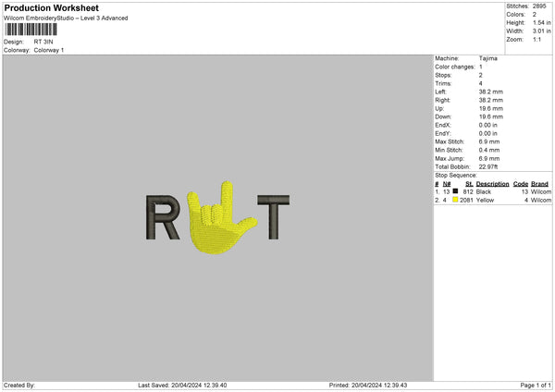Click the yellow color swatch in stop sequence
The width and height of the screenshot is (555, 392).
pyautogui.click(x=455, y=200)
